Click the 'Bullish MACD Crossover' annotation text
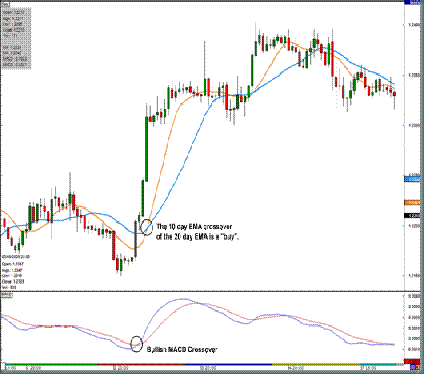This screenshot has height=374, width=424. (x=182, y=350)
